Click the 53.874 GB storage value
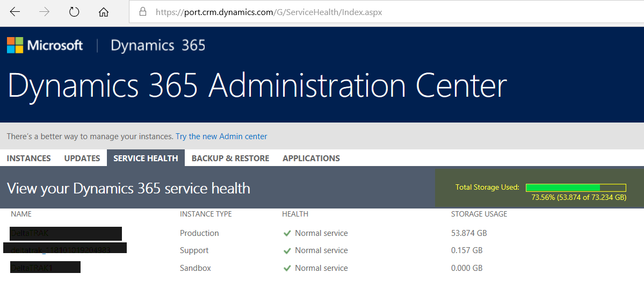Screen dimensions: 644x302 click(468, 233)
